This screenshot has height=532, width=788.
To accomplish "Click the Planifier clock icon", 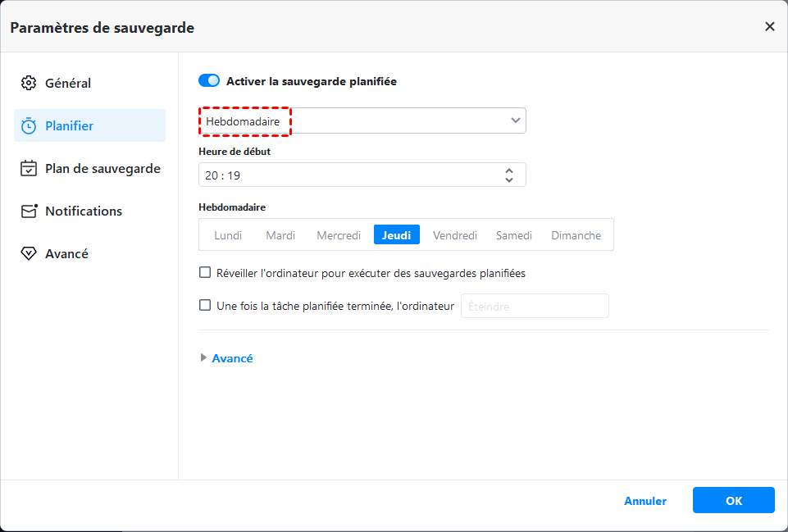I will coord(29,125).
